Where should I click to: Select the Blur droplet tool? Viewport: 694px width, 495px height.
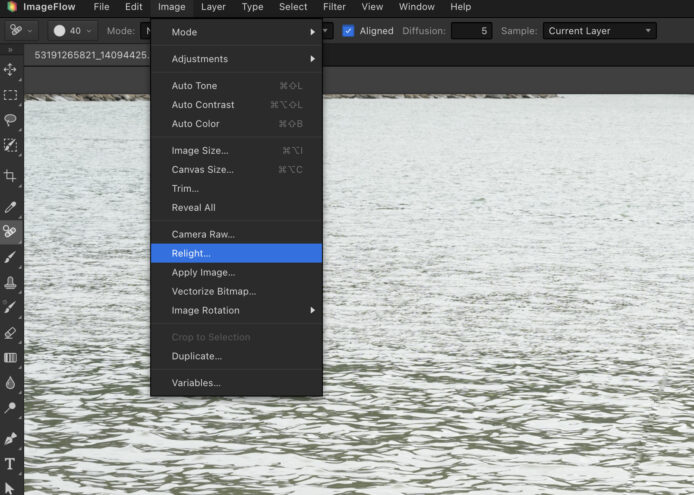pos(10,383)
